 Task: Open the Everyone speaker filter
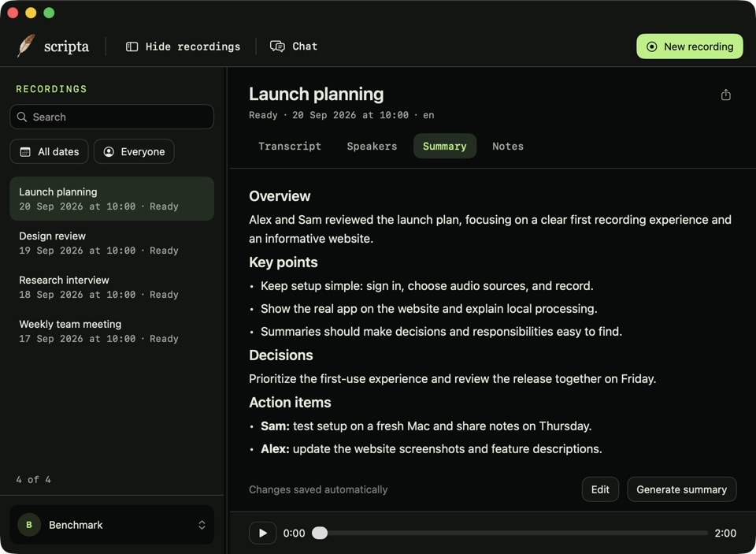point(134,151)
